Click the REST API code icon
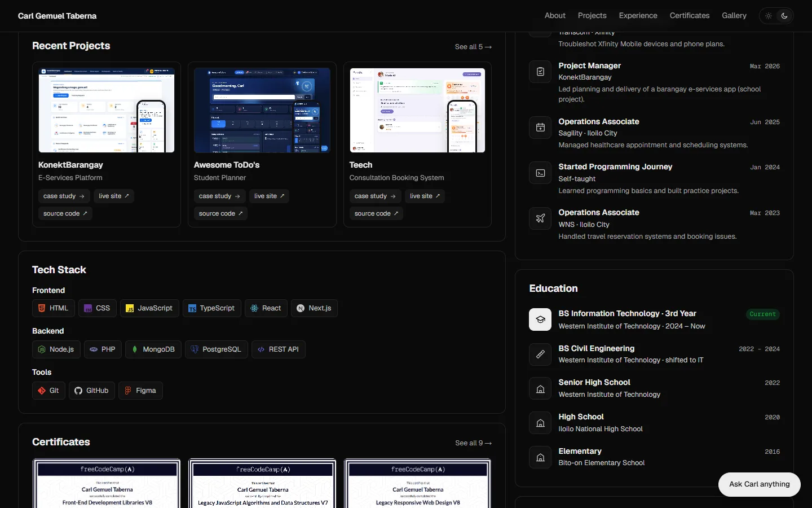The width and height of the screenshot is (812, 508). (x=261, y=349)
